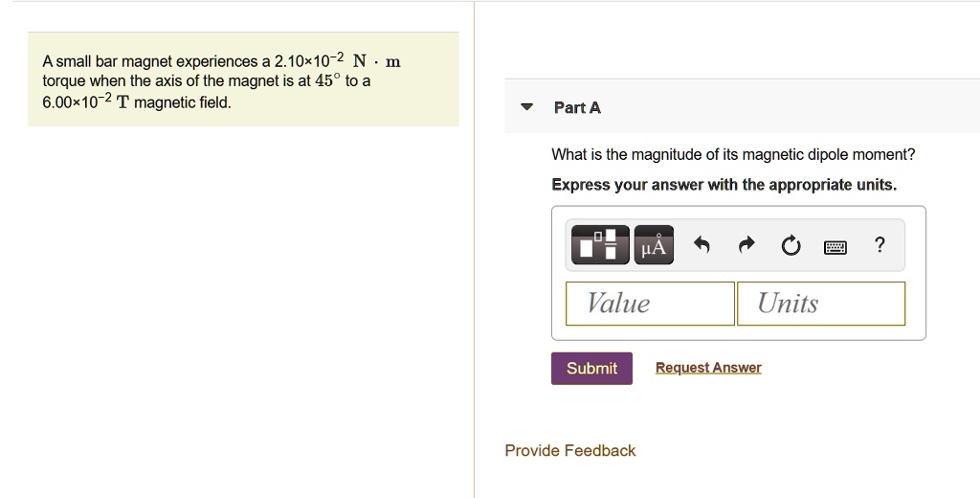Focus the Units input field

[x=820, y=304]
